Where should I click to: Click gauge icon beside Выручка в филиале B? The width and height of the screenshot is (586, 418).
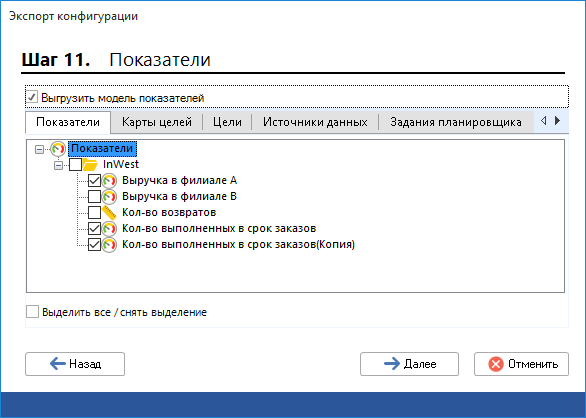click(x=109, y=197)
